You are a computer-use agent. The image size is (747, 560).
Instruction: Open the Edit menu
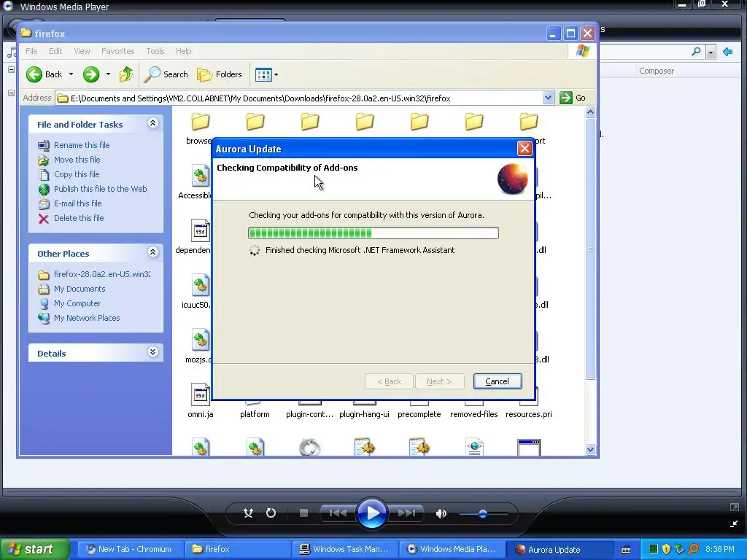click(x=55, y=51)
